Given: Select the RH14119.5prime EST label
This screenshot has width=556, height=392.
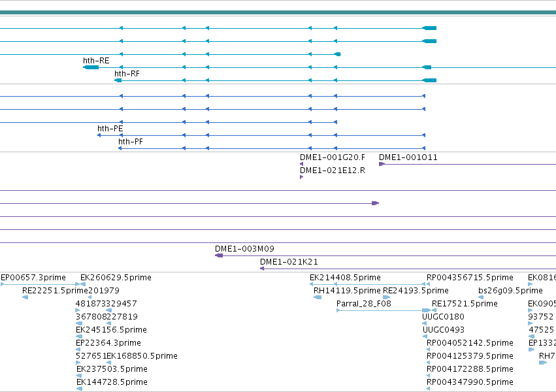Looking at the screenshot, I should point(347,291).
